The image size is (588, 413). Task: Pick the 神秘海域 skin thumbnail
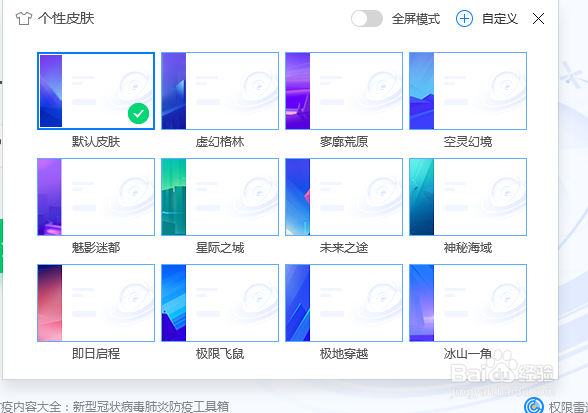pos(468,197)
